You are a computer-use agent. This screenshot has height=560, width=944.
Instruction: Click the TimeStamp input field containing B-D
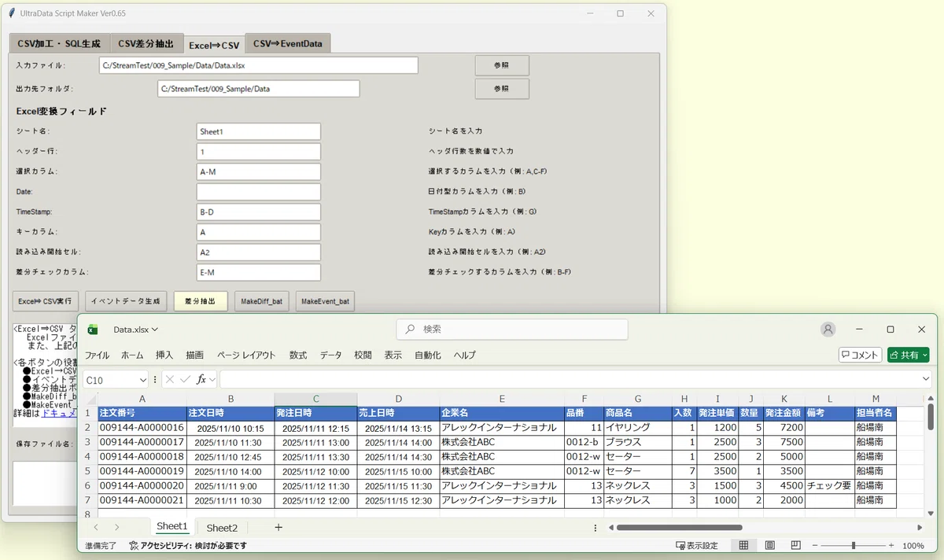point(259,212)
